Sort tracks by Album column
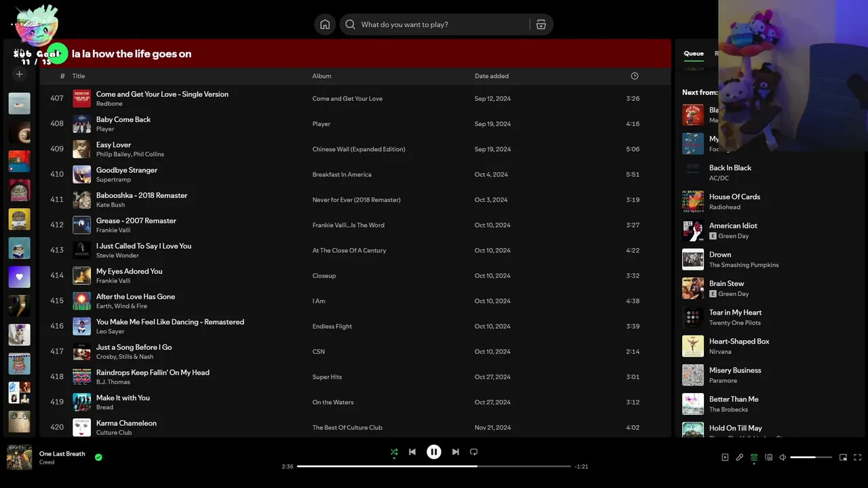This screenshot has height=488, width=868. point(321,76)
